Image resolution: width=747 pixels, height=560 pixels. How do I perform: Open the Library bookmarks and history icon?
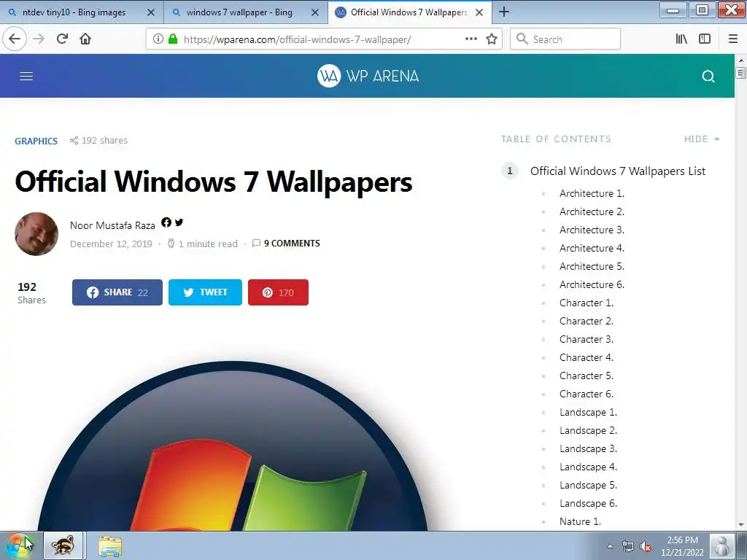click(x=681, y=39)
